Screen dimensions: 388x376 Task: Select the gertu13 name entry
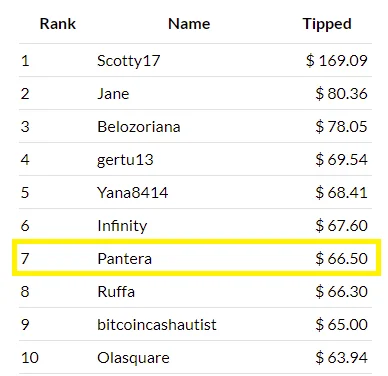[x=125, y=160]
